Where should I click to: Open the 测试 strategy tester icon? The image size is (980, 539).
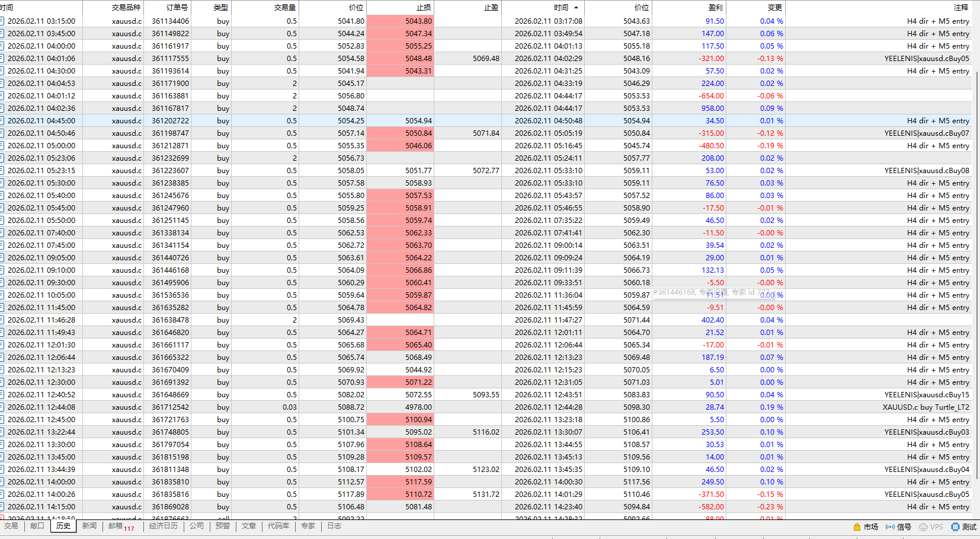(955, 527)
